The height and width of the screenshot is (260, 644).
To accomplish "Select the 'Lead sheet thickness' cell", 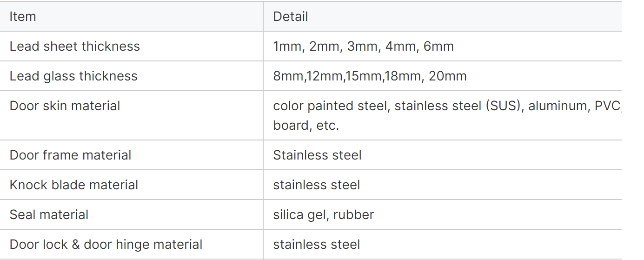I will tap(75, 47).
